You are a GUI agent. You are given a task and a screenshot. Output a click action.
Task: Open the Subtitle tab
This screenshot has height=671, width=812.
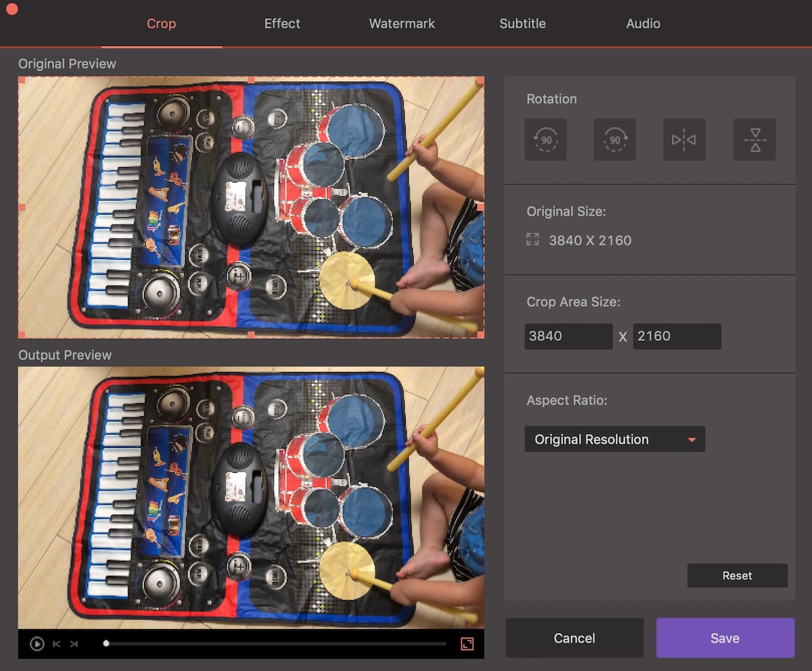522,24
